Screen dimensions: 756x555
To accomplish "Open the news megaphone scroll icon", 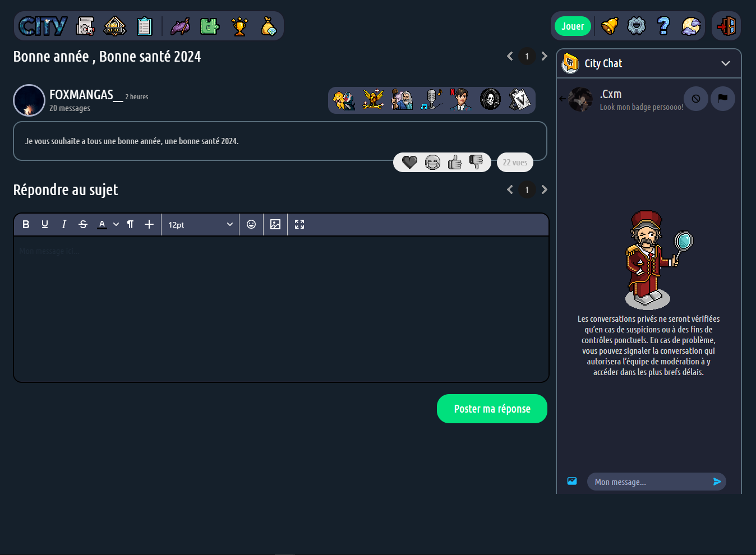I will click(x=85, y=26).
